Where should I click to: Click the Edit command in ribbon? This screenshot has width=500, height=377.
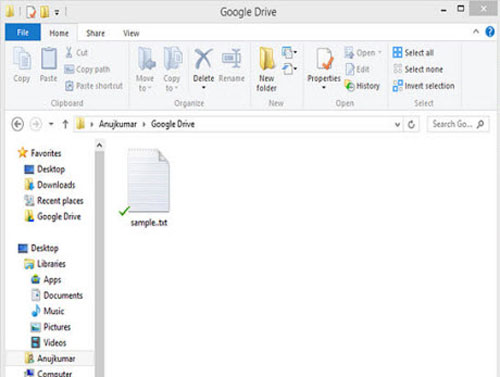point(357,69)
